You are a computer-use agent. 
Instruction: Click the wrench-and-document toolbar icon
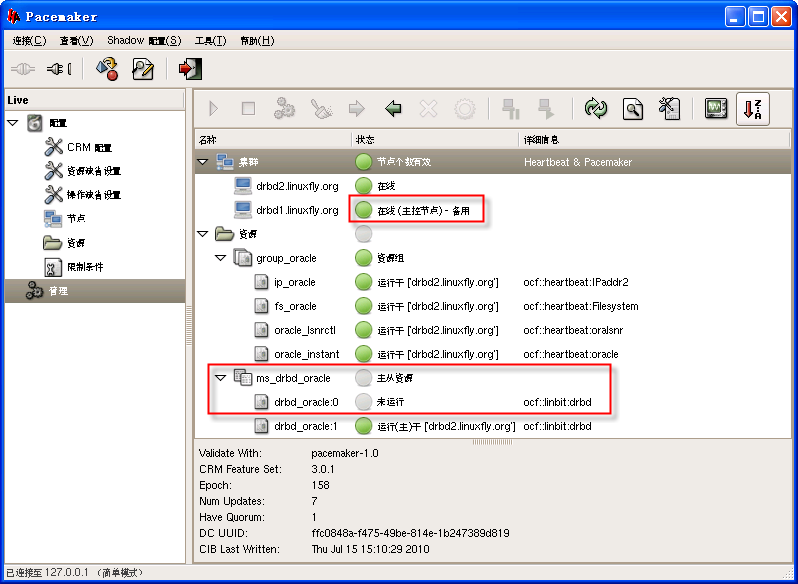668,109
